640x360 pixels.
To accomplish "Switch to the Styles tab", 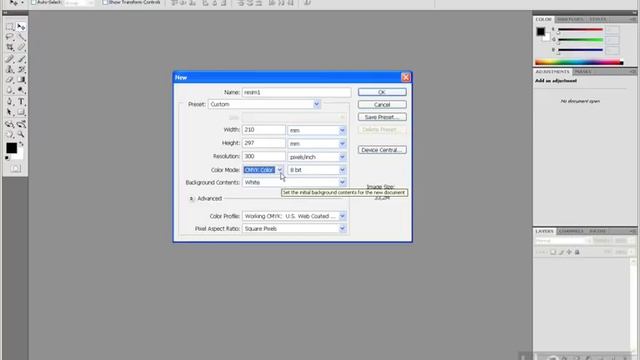I will coord(598,19).
